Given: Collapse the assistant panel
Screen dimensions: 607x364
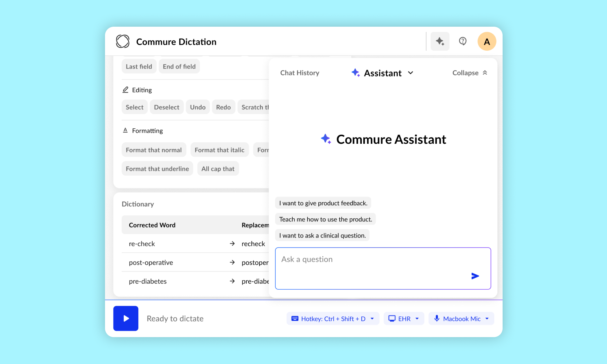Looking at the screenshot, I should [470, 73].
